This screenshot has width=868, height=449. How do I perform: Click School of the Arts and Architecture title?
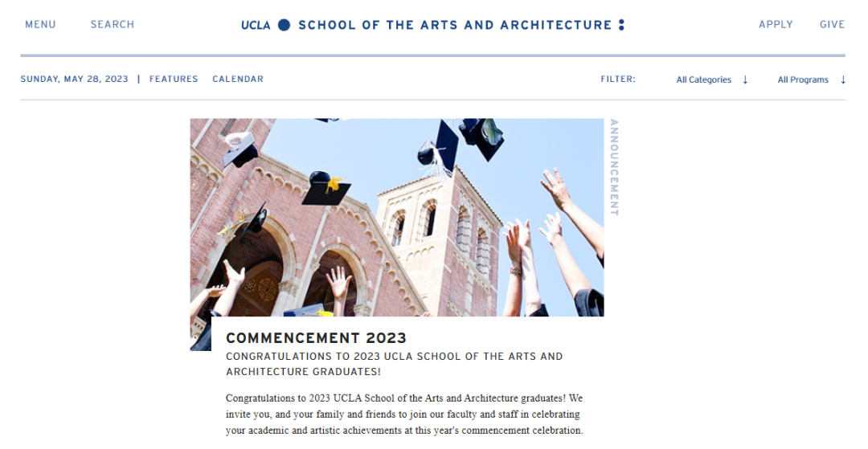pyautogui.click(x=455, y=25)
